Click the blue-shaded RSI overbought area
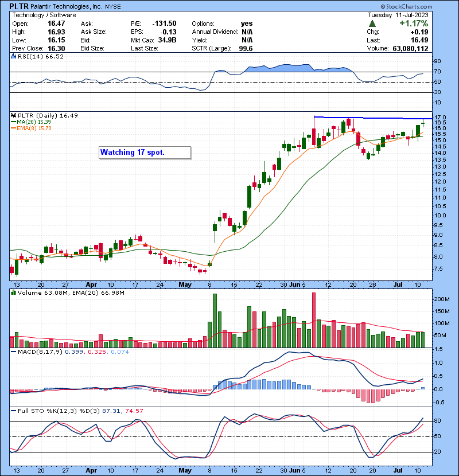 pyautogui.click(x=275, y=68)
